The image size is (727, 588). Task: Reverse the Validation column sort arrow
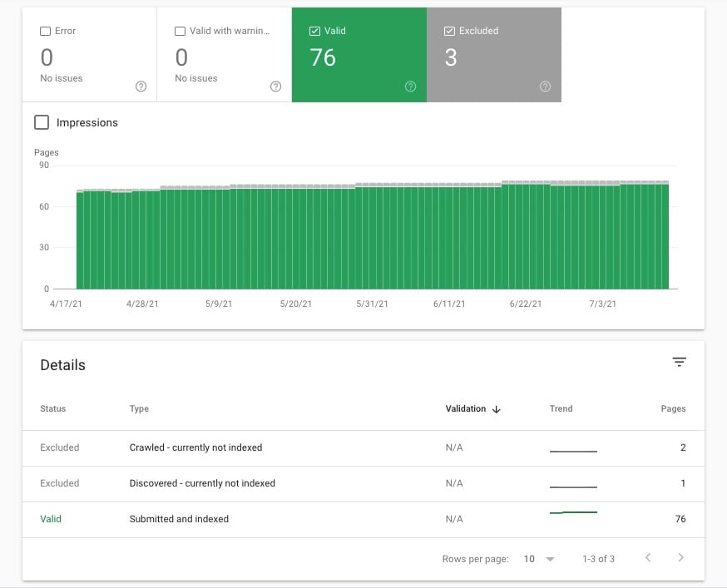pyautogui.click(x=497, y=409)
